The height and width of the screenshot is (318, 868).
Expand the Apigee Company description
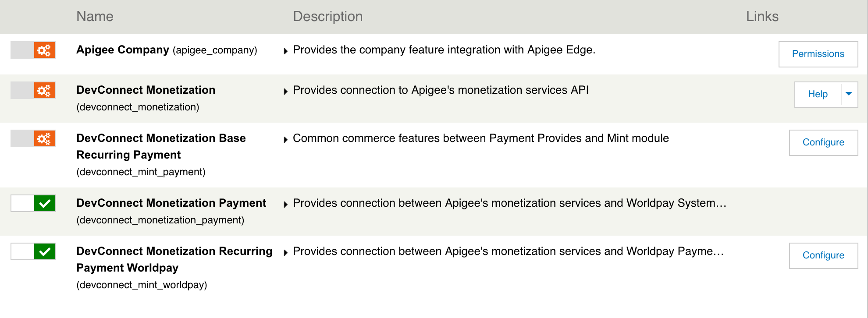[x=286, y=51]
